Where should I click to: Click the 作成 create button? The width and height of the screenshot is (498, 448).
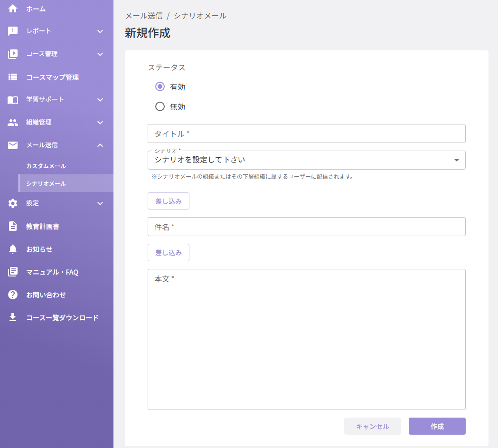click(x=437, y=427)
